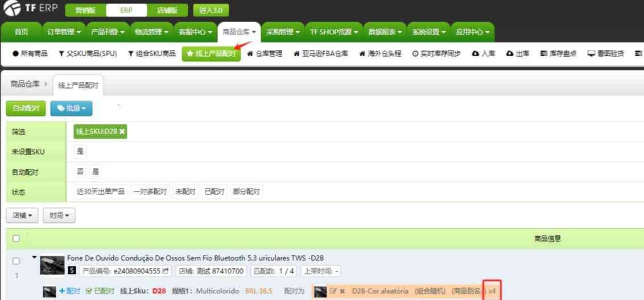Viewport: 644px width, 300px height.
Task: Switch to 营销版 edition
Action: click(85, 10)
